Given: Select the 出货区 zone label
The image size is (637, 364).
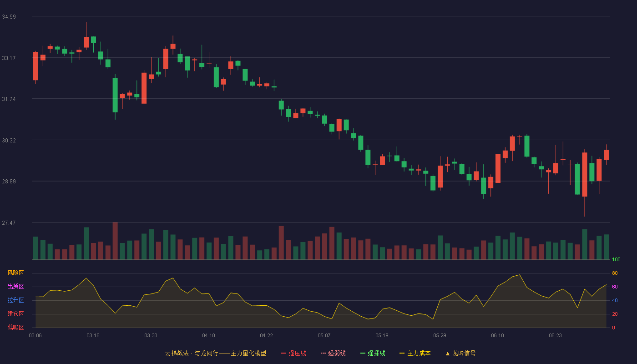Looking at the screenshot, I should (x=15, y=287).
